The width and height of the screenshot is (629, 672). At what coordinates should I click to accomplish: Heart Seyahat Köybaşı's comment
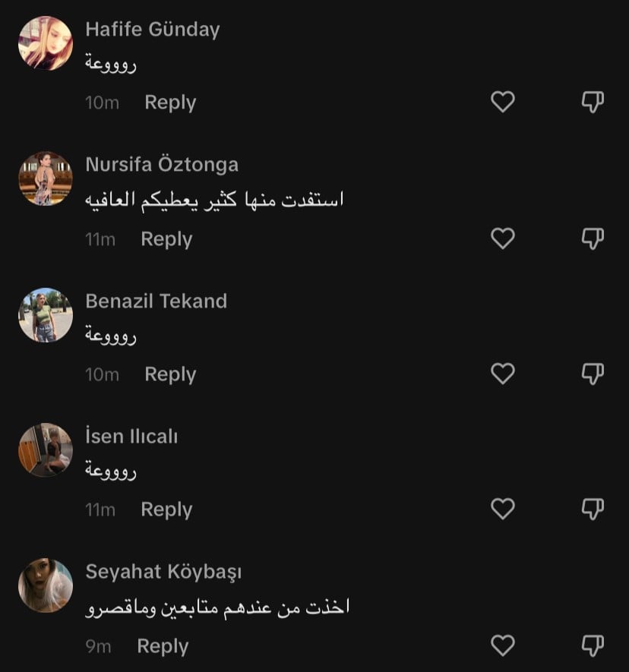click(x=503, y=645)
